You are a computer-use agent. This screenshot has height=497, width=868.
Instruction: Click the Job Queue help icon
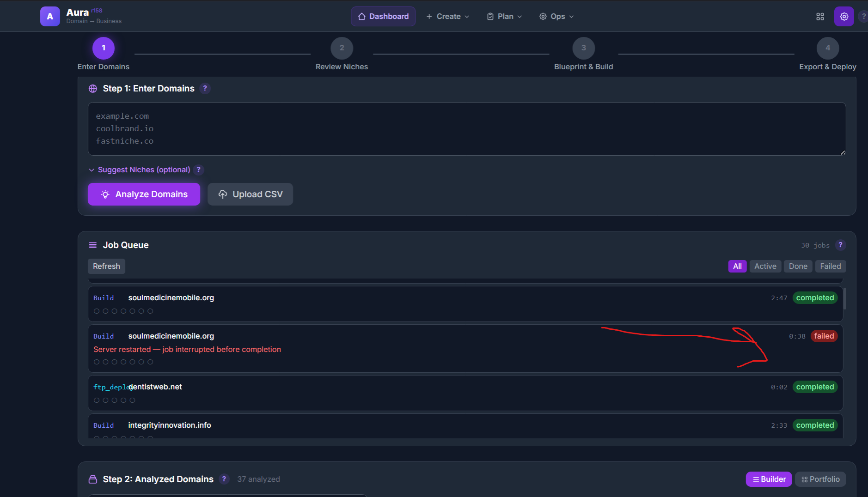click(840, 245)
